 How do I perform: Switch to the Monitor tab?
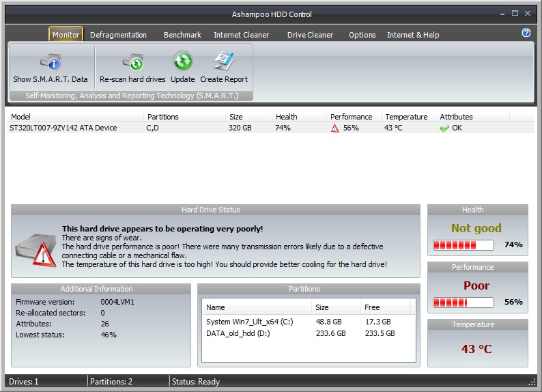(x=66, y=35)
